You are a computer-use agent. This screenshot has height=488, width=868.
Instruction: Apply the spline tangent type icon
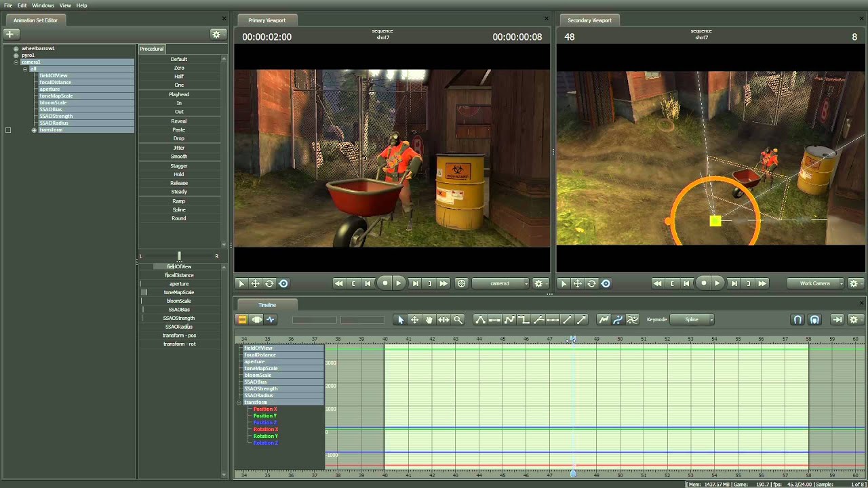click(x=480, y=320)
